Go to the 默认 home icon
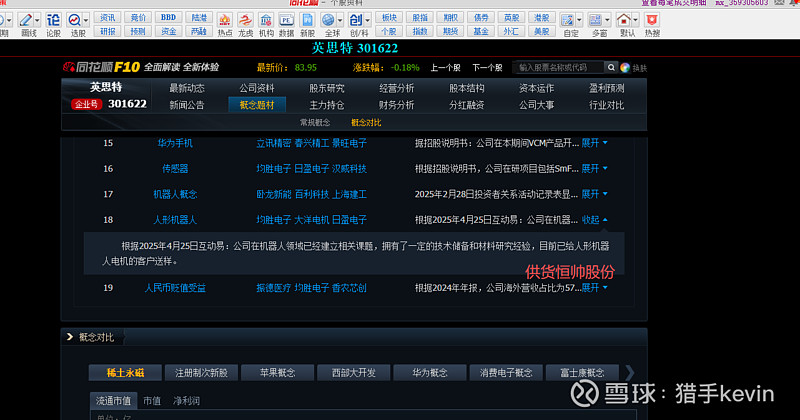The image size is (800, 420). 623,20
